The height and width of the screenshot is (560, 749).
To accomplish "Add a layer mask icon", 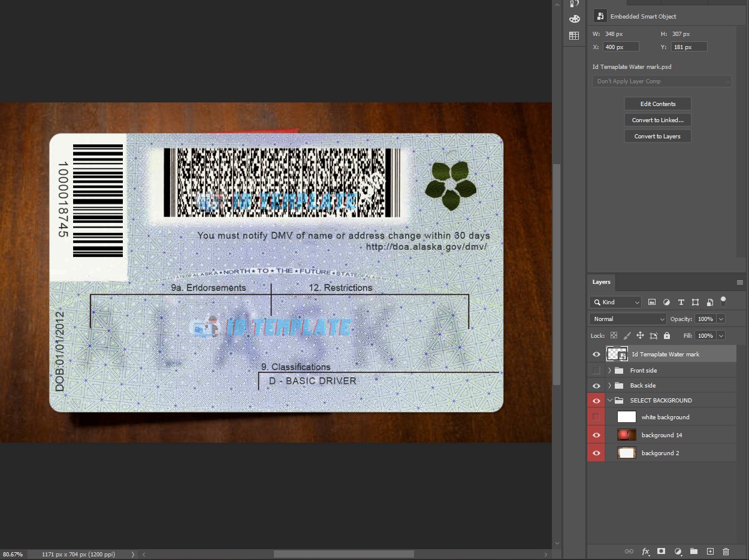I will 662,551.
